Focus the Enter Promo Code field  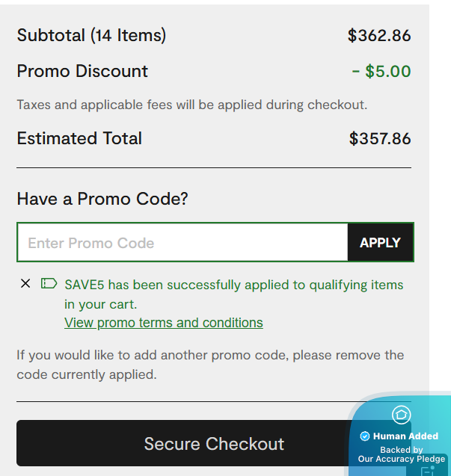click(182, 243)
